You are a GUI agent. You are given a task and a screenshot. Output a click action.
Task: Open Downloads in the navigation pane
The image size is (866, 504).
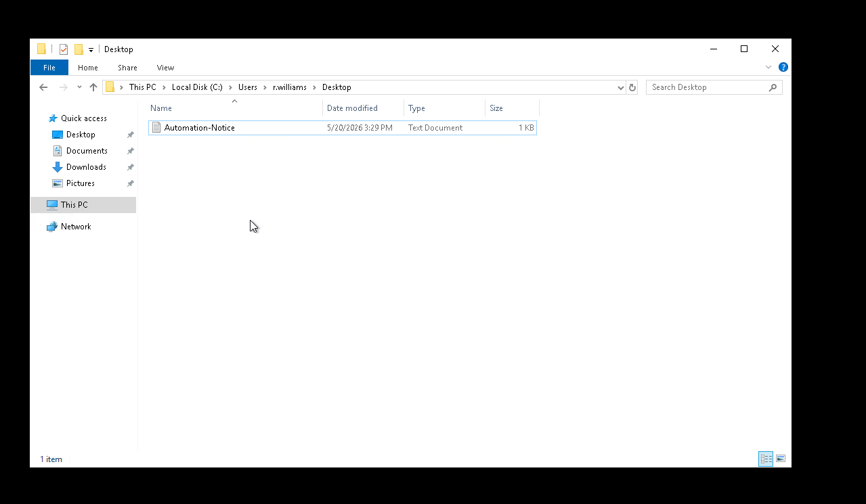coord(86,167)
